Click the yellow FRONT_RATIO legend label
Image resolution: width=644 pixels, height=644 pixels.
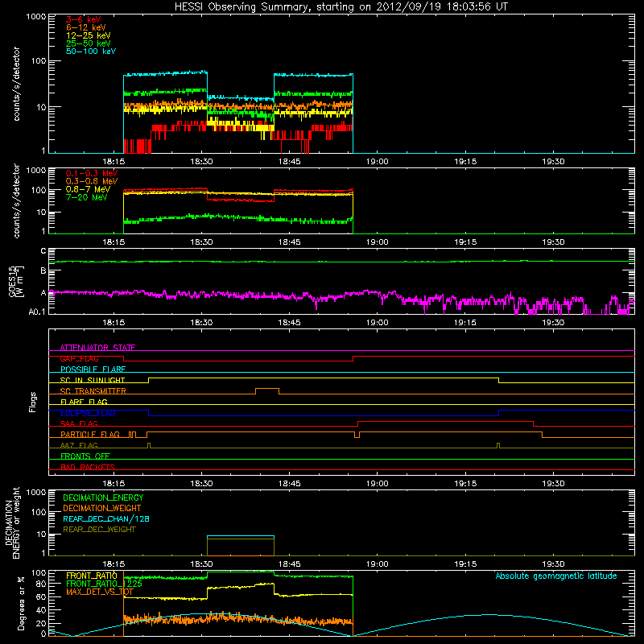pos(92,576)
